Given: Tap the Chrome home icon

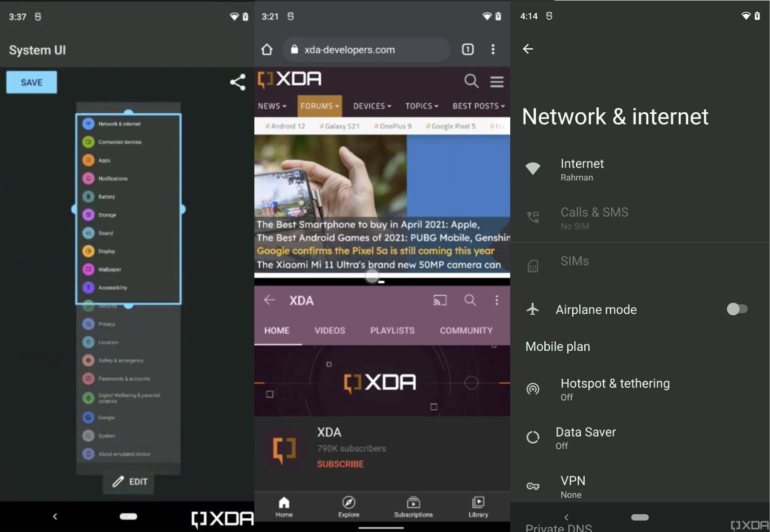Looking at the screenshot, I should pos(267,49).
